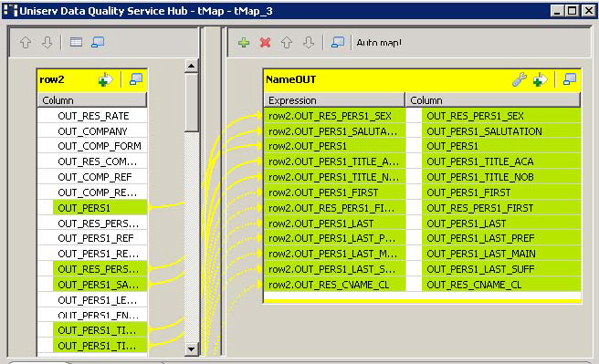Select output column OUT_PERS1_TITLE_ACA
The width and height of the screenshot is (599, 364).
(501, 161)
